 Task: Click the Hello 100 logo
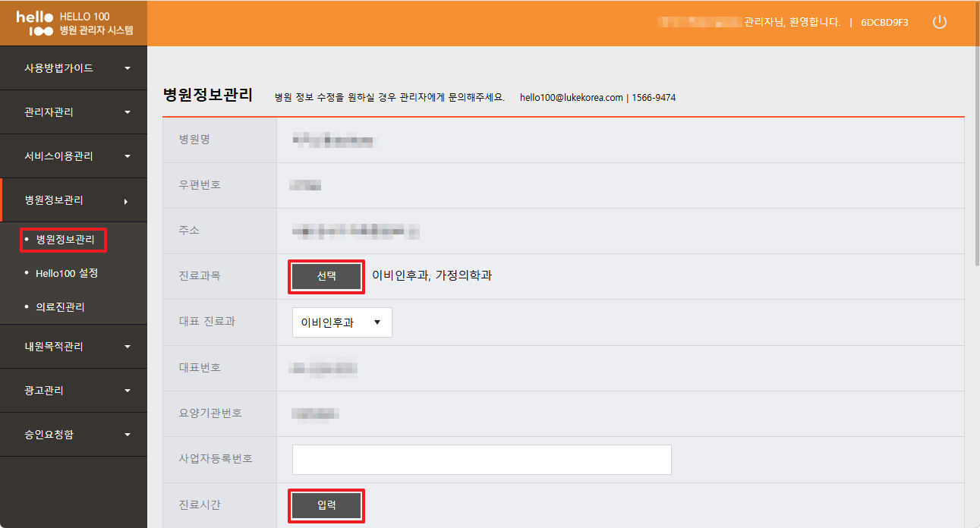(35, 24)
